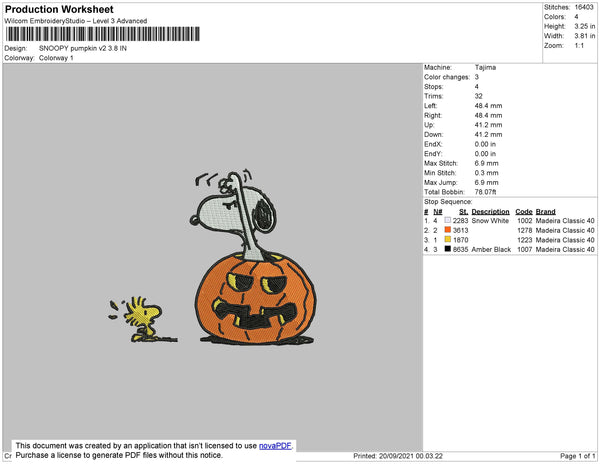This screenshot has height=464, width=600.
Task: Click the width value '3.81 in'
Action: (x=585, y=36)
